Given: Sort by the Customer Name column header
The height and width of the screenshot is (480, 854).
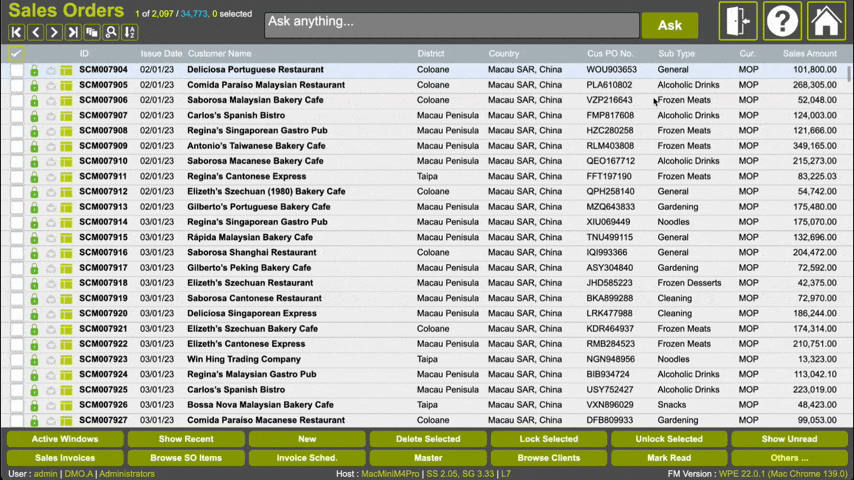Looking at the screenshot, I should click(x=220, y=54).
